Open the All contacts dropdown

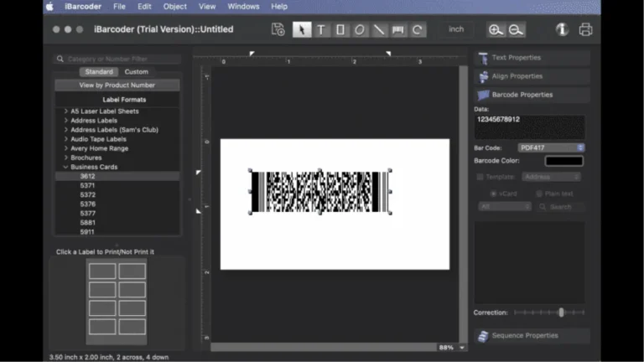(x=505, y=207)
